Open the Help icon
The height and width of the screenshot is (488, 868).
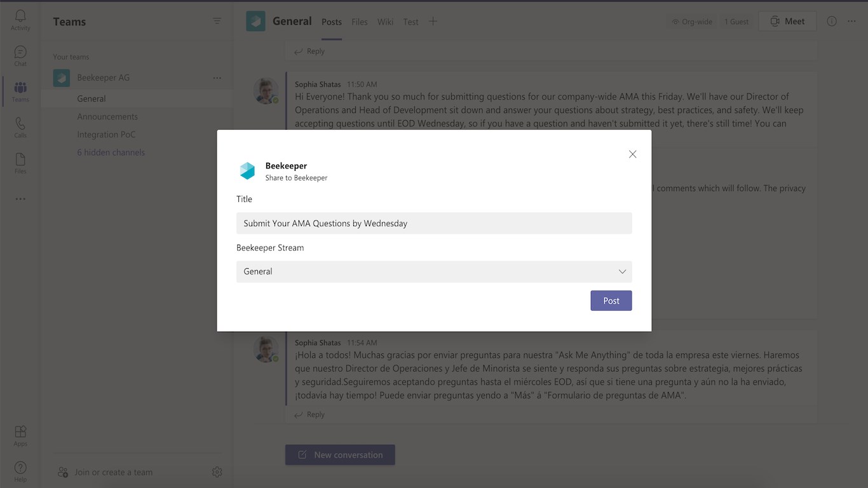20,471
